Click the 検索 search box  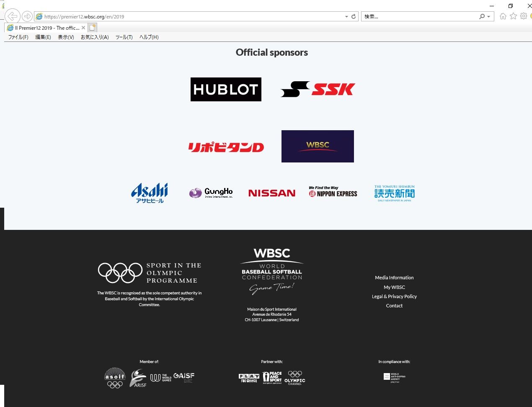coord(419,17)
